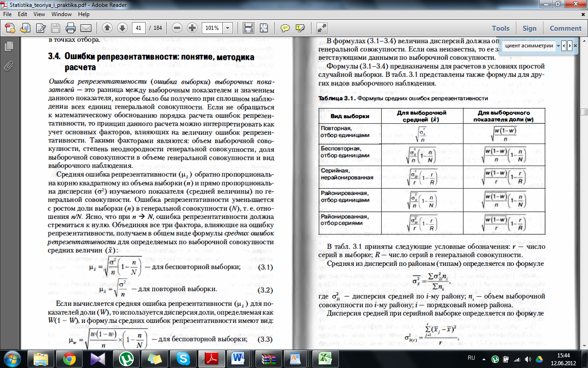
Task: Open the Edit menu
Action: click(23, 14)
